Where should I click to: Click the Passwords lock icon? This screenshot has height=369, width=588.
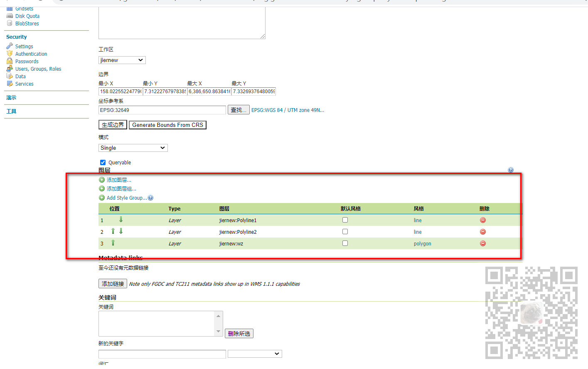pos(10,61)
